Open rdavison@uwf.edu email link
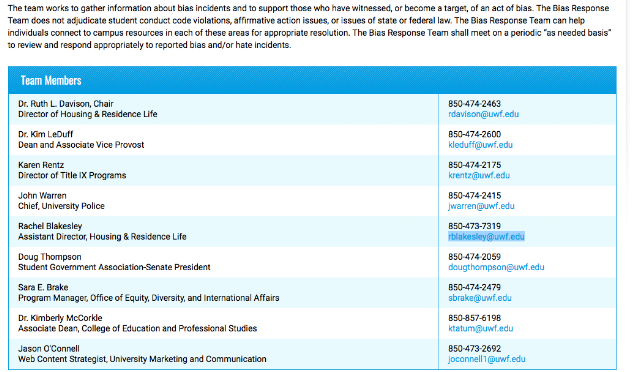The height and width of the screenshot is (372, 640). point(483,114)
